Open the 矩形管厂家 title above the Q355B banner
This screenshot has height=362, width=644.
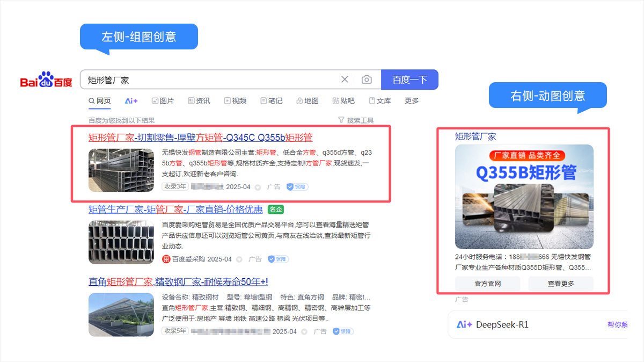(x=475, y=136)
